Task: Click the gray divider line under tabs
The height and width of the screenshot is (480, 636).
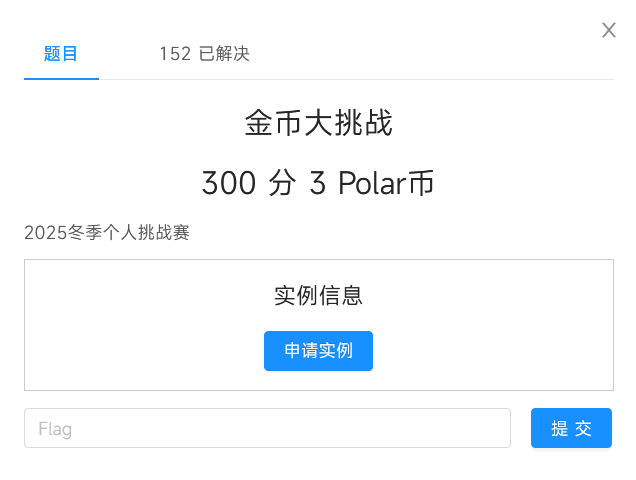Action: (x=357, y=80)
